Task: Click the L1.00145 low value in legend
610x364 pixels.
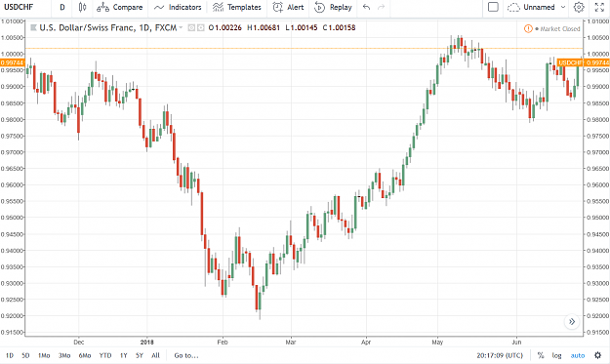Action: [302, 27]
